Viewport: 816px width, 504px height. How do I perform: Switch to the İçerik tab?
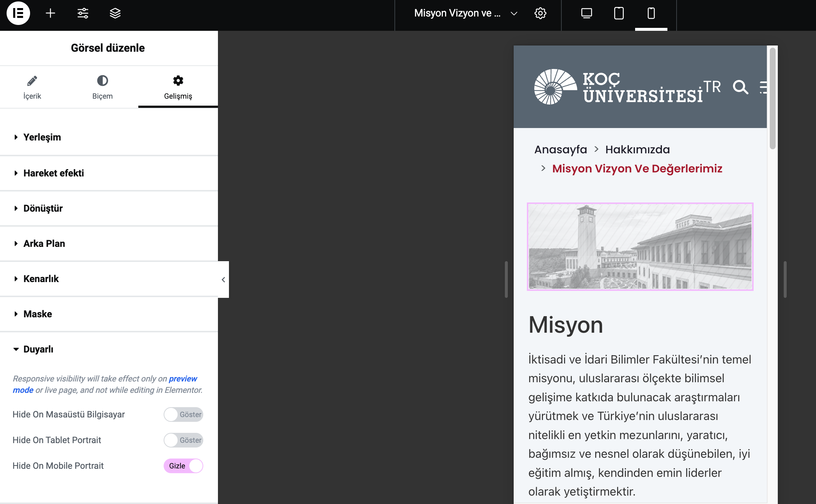point(32,87)
